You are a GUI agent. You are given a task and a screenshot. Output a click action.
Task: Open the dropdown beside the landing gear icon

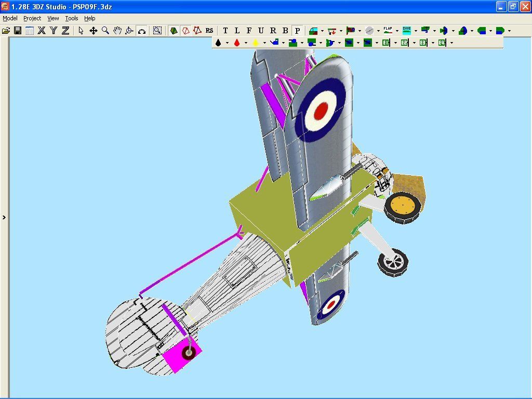[341, 31]
